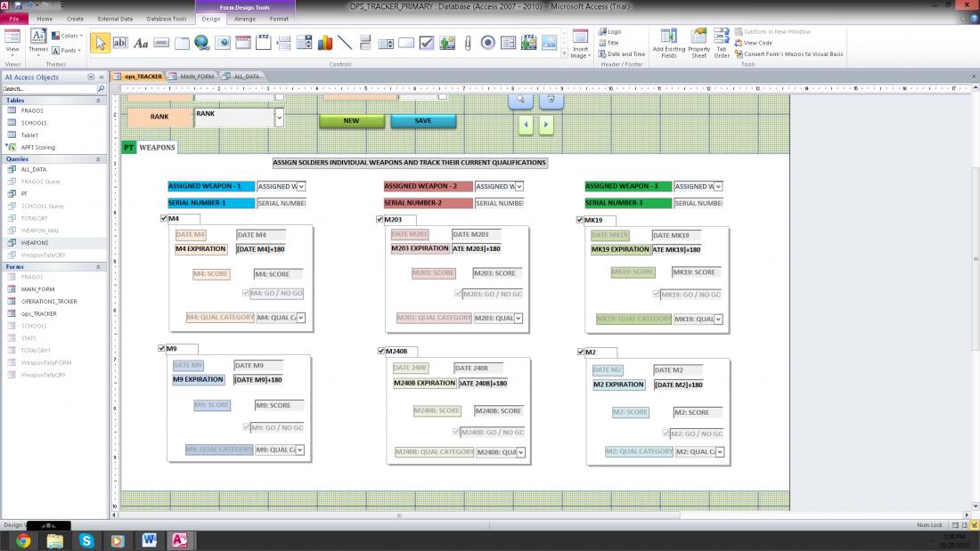This screenshot has width=980, height=551.
Task: Insert a Logo in header
Action: (610, 31)
